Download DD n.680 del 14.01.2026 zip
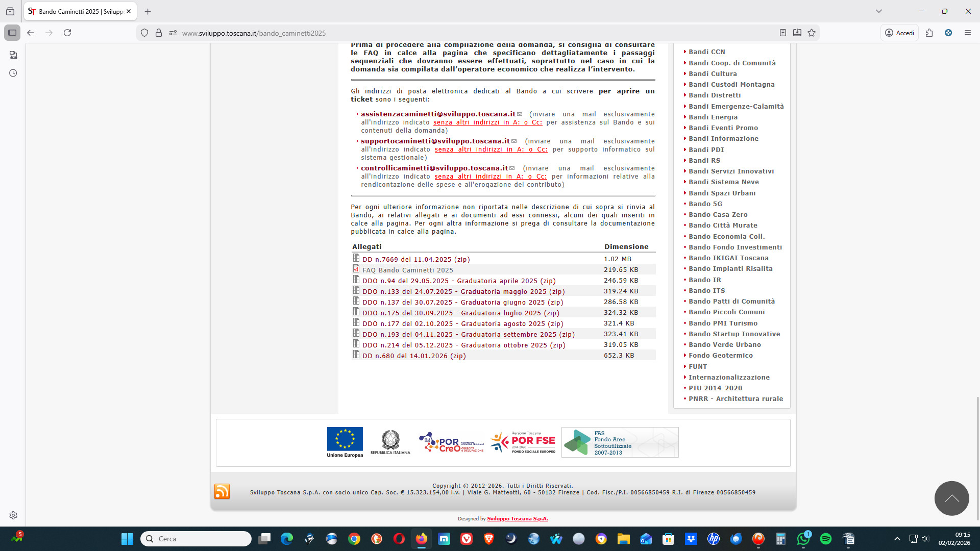980x551 pixels. (x=413, y=356)
